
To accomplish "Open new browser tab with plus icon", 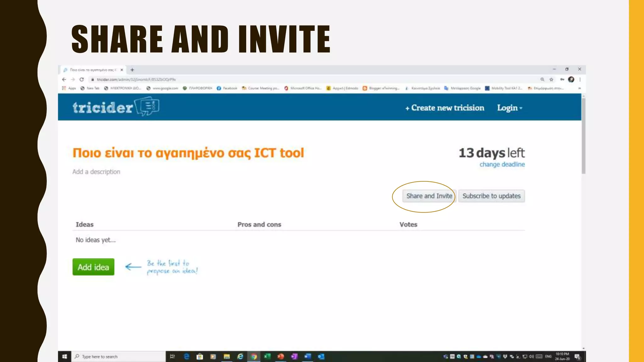I will (x=132, y=70).
